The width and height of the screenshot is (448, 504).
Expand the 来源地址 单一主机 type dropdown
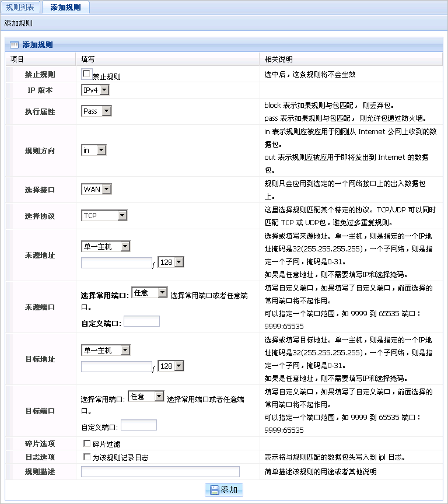[106, 247]
